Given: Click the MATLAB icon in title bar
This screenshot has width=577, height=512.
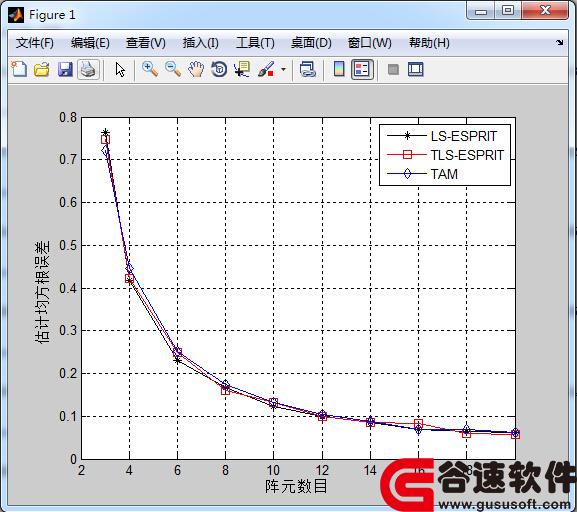Looking at the screenshot, I should [16, 15].
